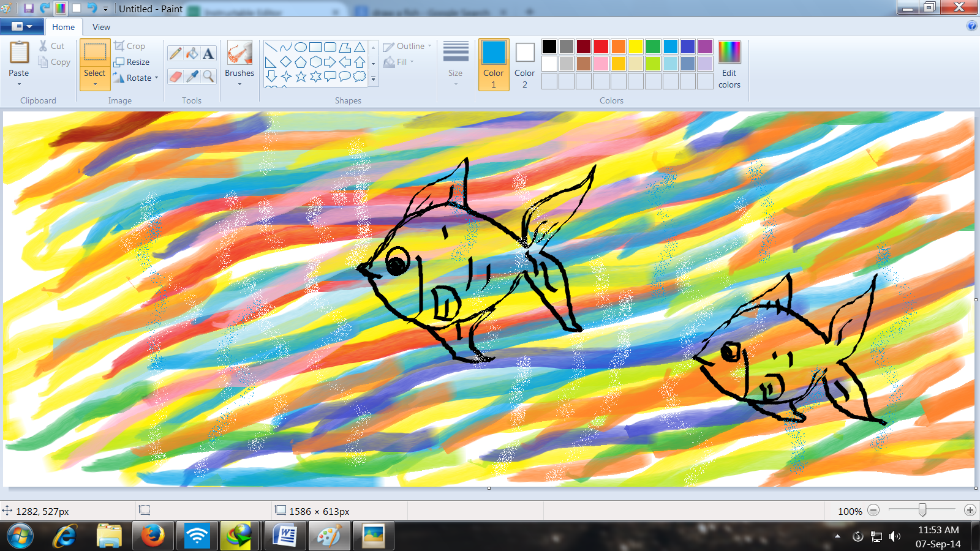Click the blank New page quick access icon

point(77,9)
